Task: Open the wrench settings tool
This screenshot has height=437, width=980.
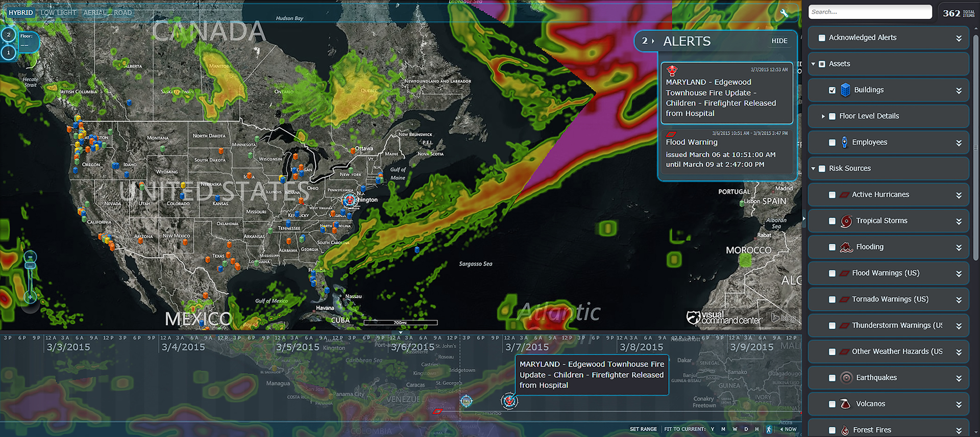Action: point(784,13)
